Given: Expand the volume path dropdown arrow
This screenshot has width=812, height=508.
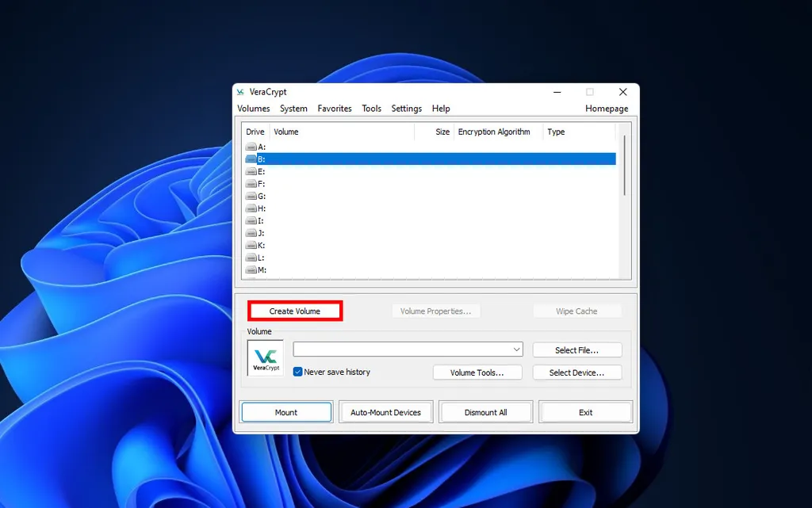Looking at the screenshot, I should pyautogui.click(x=516, y=349).
